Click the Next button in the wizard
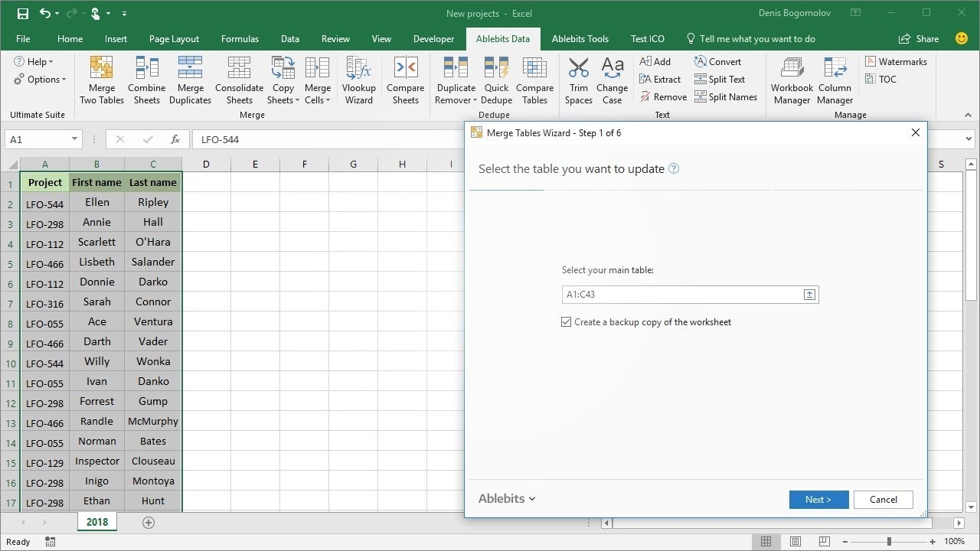Screen dimensions: 980x551 pyautogui.click(x=818, y=499)
